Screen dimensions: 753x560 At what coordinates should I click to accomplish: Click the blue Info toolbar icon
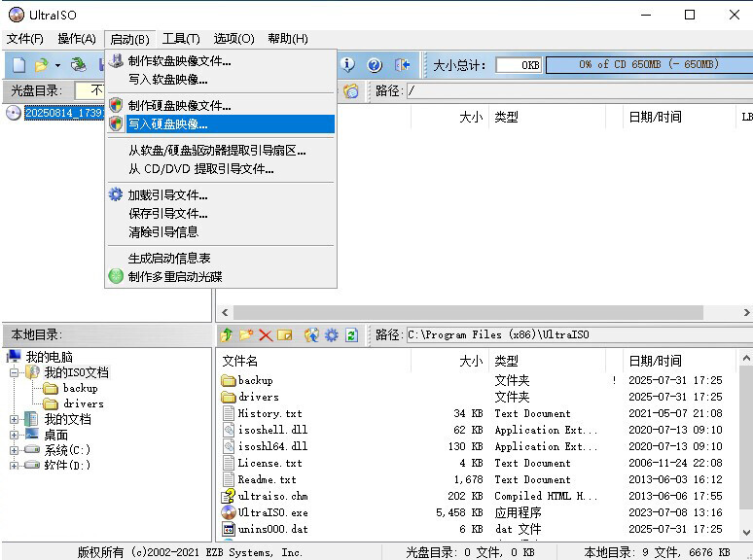pos(347,64)
